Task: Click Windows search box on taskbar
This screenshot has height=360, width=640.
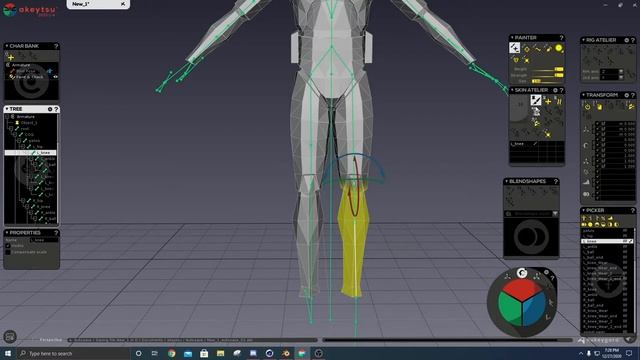Action: (73, 353)
